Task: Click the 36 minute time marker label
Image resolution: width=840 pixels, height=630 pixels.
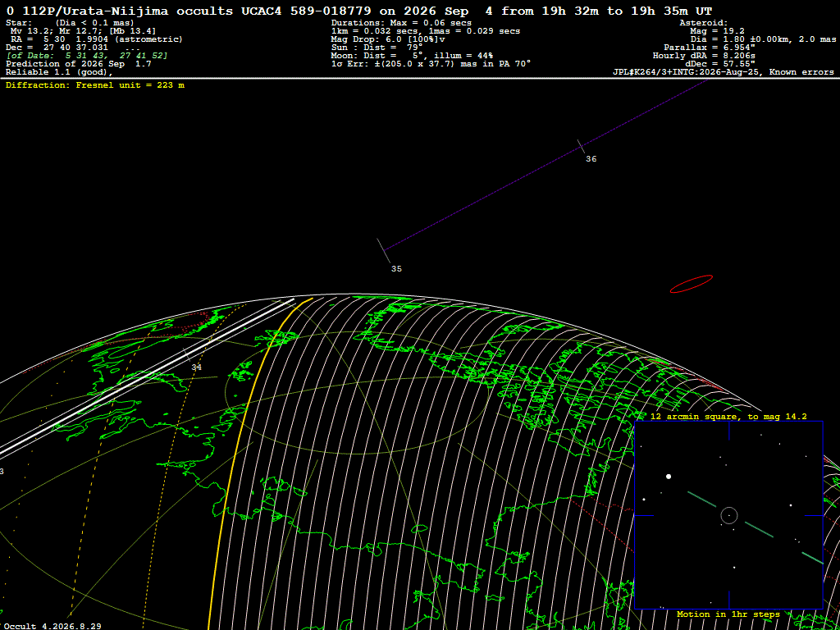Action: point(591,159)
